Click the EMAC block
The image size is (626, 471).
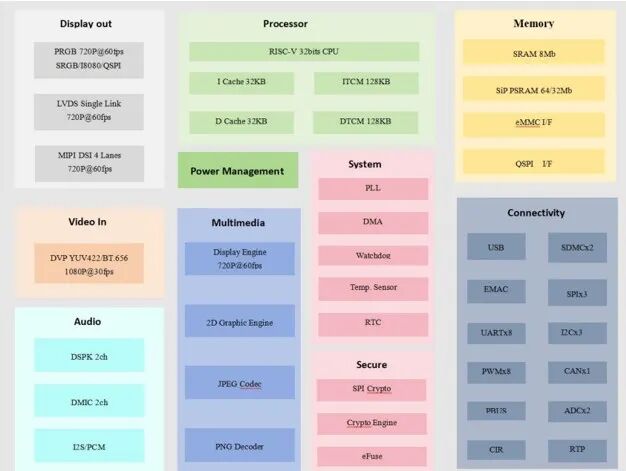(x=496, y=291)
